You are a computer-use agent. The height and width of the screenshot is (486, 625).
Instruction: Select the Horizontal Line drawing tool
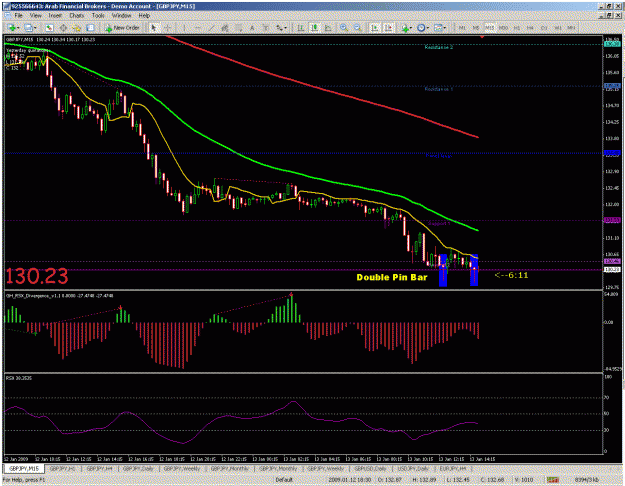[198, 28]
